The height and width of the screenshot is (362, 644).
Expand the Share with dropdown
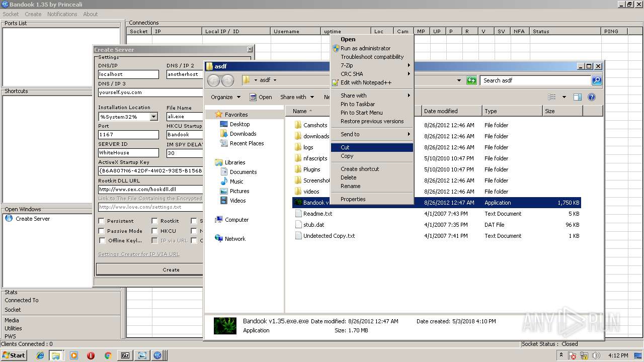(297, 97)
